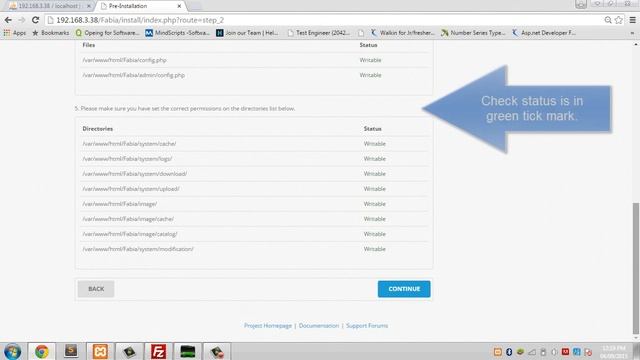Open the 'Number Series Type...' bookmark

pyautogui.click(x=473, y=33)
